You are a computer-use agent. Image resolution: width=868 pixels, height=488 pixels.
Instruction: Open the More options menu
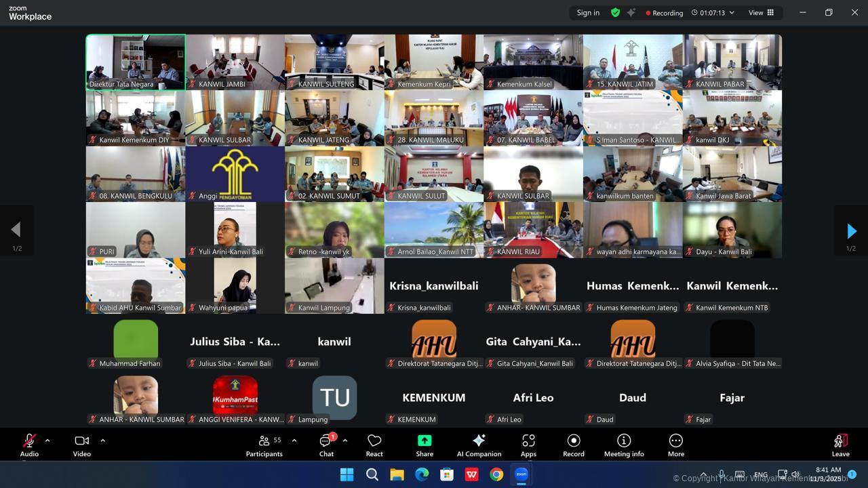(675, 445)
